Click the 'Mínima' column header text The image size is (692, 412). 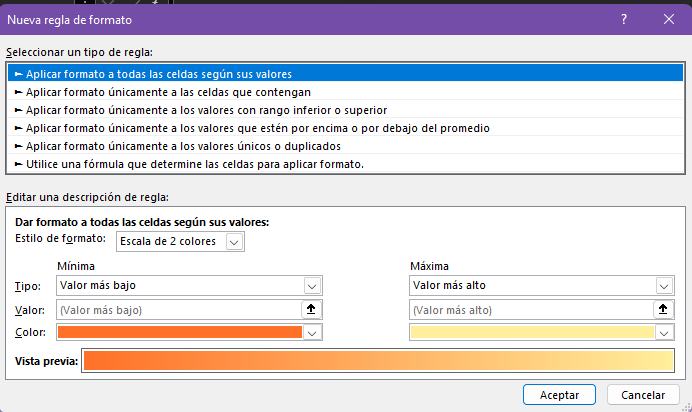76,266
